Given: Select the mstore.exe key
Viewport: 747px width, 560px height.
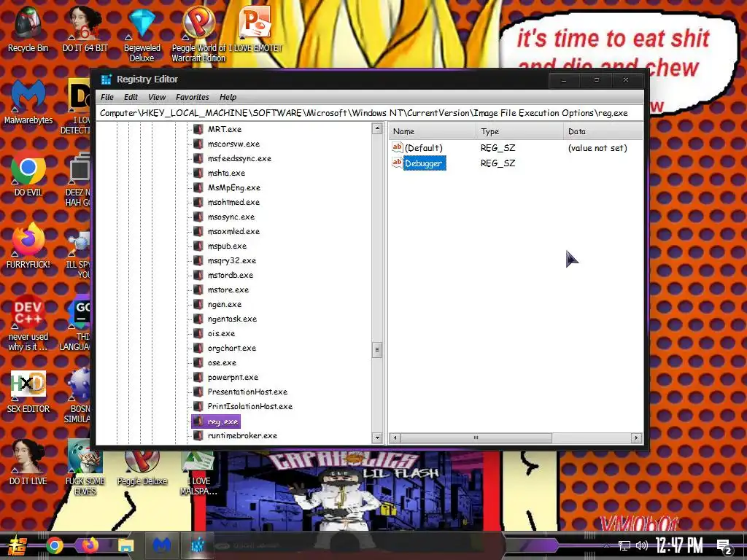Looking at the screenshot, I should pos(228,289).
